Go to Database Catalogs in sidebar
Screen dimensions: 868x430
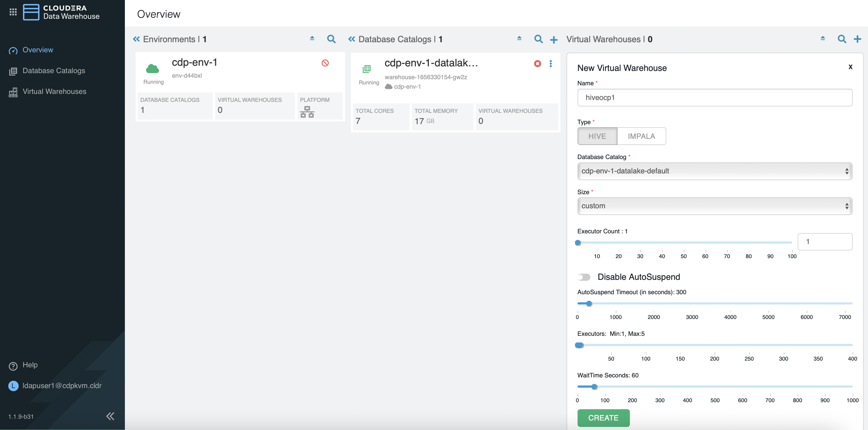click(x=54, y=71)
